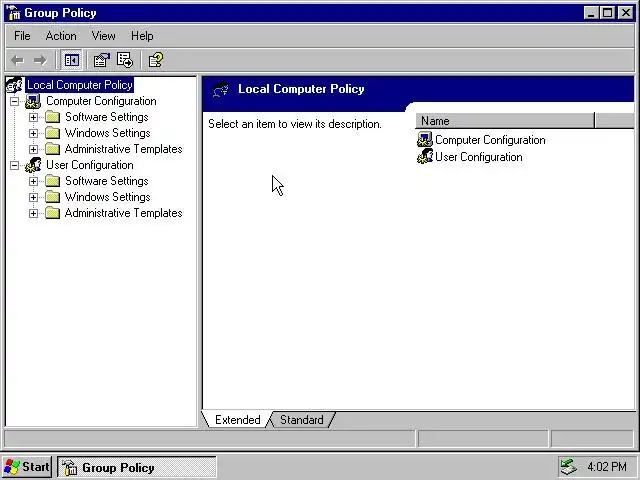The image size is (640, 480).
Task: Open the Help menu
Action: [x=142, y=36]
